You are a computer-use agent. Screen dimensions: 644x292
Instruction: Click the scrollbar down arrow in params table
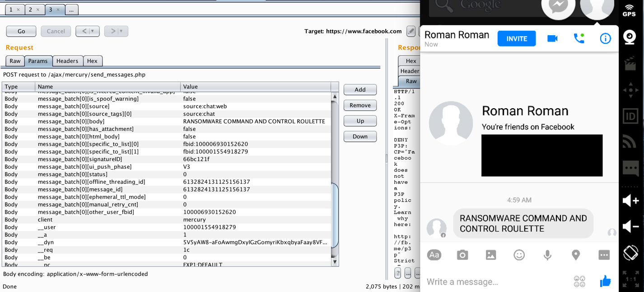coord(335,262)
